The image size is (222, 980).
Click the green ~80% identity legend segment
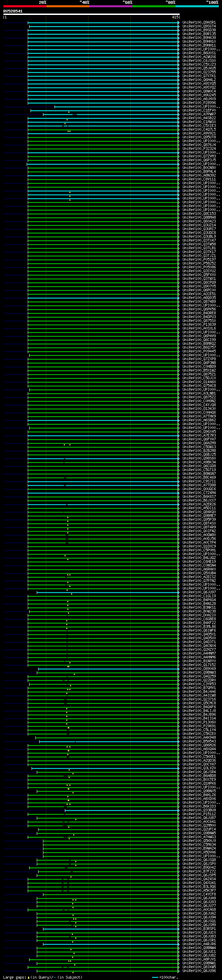154,6
